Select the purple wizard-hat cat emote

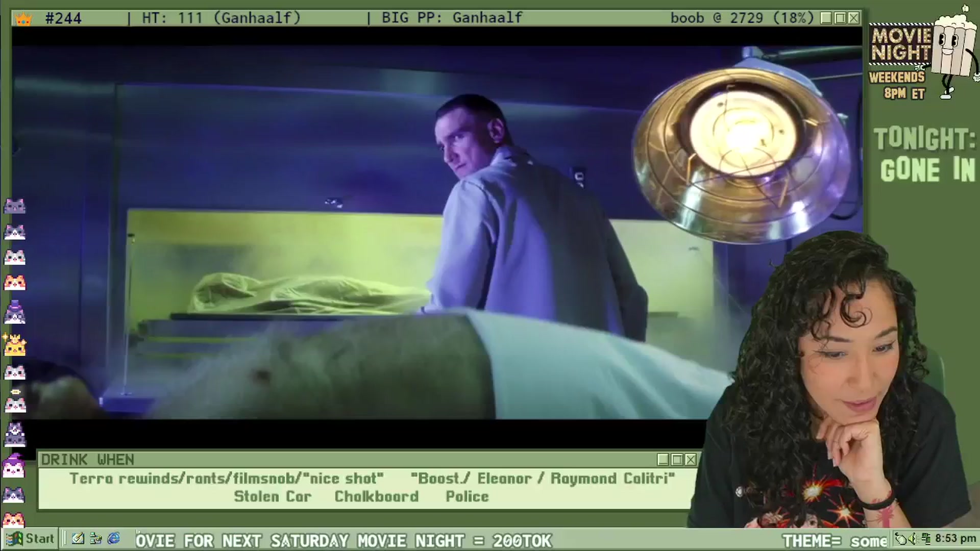(14, 465)
